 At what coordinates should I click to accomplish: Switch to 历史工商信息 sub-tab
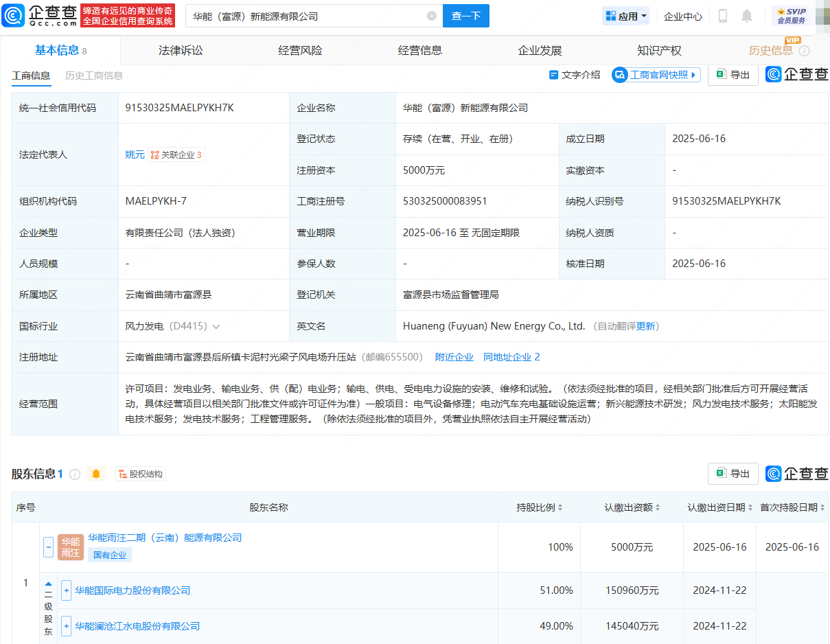click(93, 76)
